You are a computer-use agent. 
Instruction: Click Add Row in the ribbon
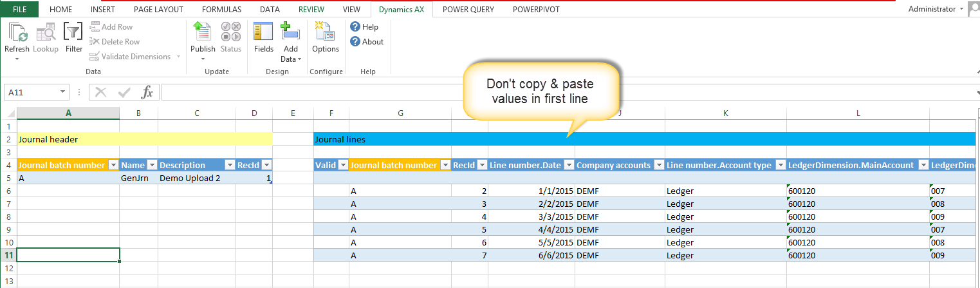(x=111, y=27)
